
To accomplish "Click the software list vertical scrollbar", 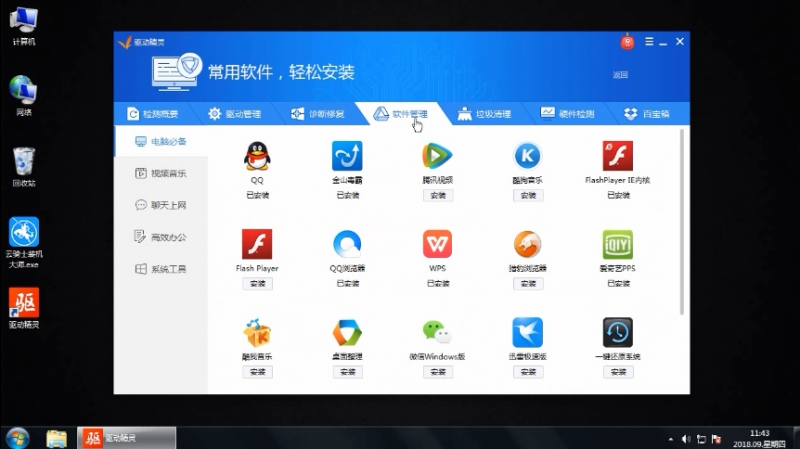I will [682, 222].
